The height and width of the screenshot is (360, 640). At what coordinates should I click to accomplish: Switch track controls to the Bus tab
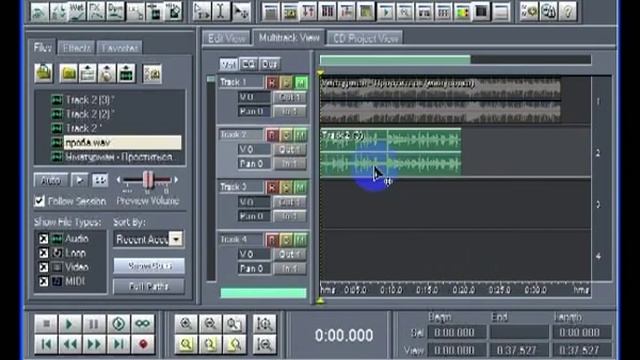(x=269, y=64)
